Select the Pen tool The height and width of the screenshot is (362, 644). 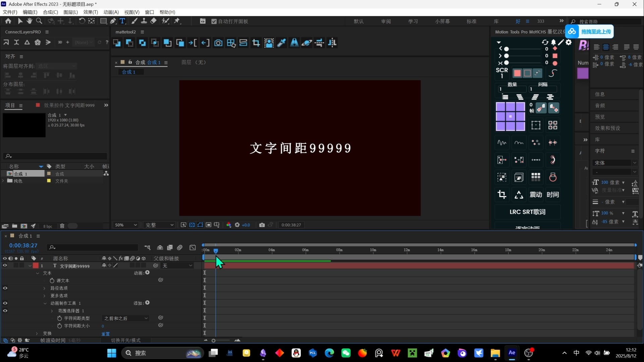(113, 21)
